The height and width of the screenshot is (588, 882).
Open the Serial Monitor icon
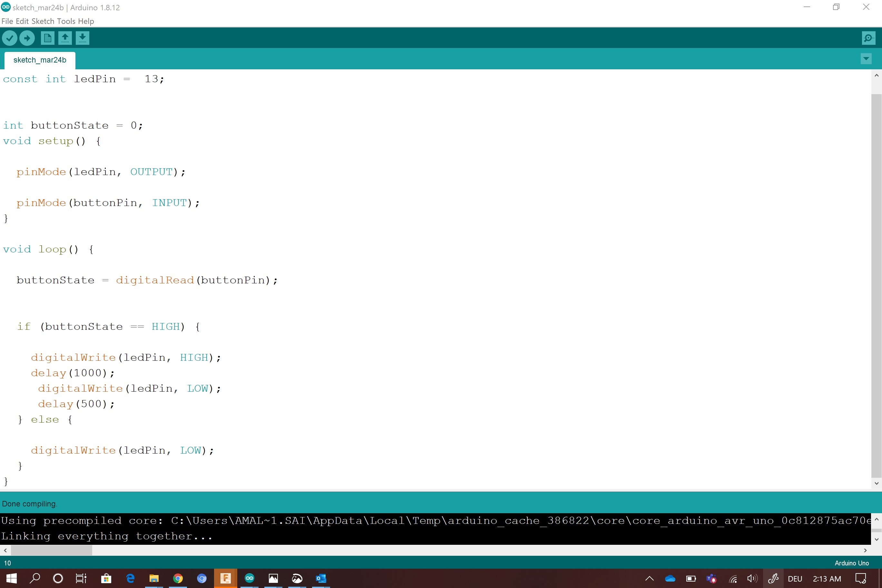click(x=868, y=38)
